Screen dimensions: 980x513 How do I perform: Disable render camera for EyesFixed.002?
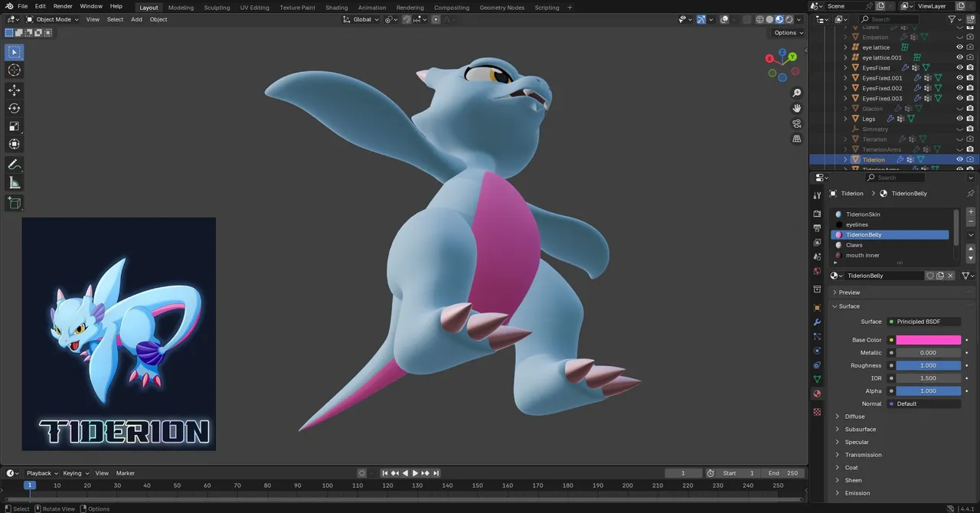pyautogui.click(x=970, y=88)
